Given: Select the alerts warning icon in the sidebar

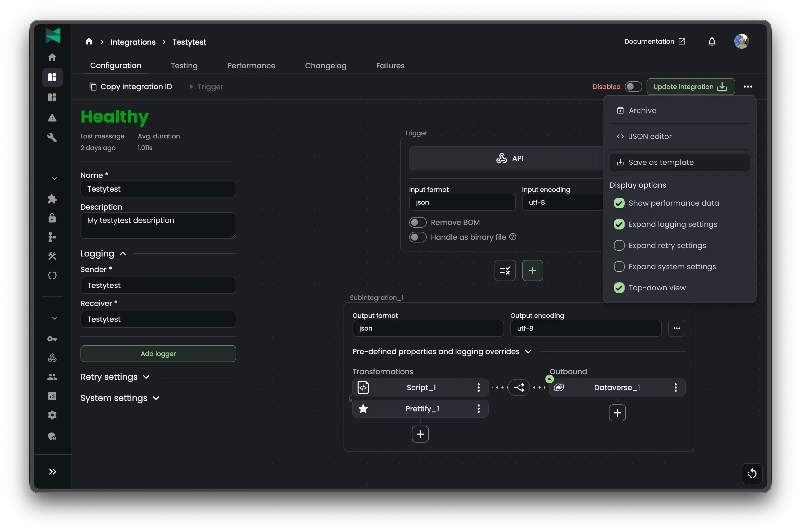Looking at the screenshot, I should pos(53,118).
